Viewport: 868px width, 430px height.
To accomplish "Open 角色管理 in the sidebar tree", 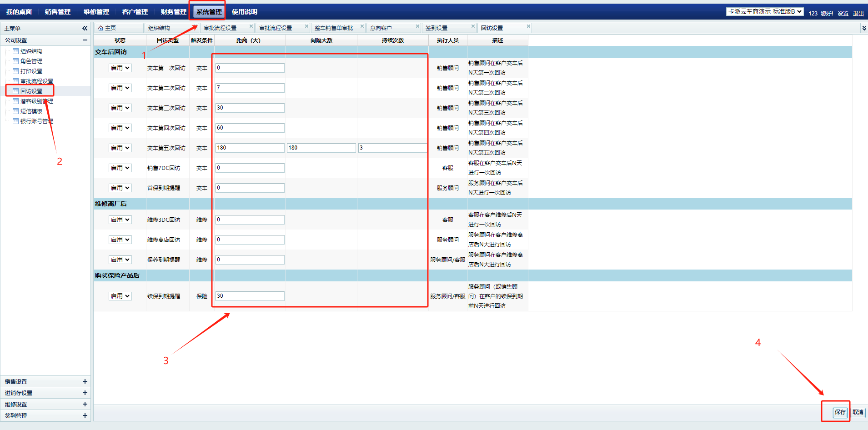I will pyautogui.click(x=31, y=61).
